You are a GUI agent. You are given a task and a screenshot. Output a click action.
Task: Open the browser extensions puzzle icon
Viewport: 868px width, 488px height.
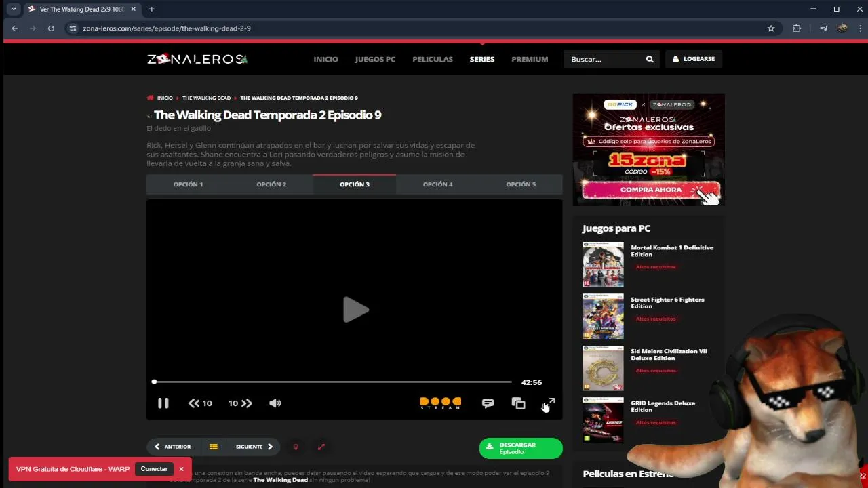click(797, 28)
